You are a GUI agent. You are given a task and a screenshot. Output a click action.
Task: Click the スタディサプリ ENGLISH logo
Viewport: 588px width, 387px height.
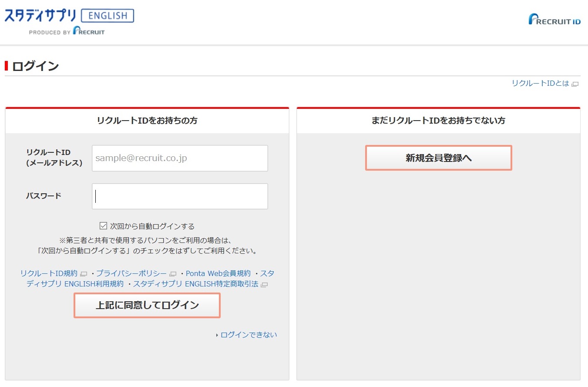click(x=69, y=16)
